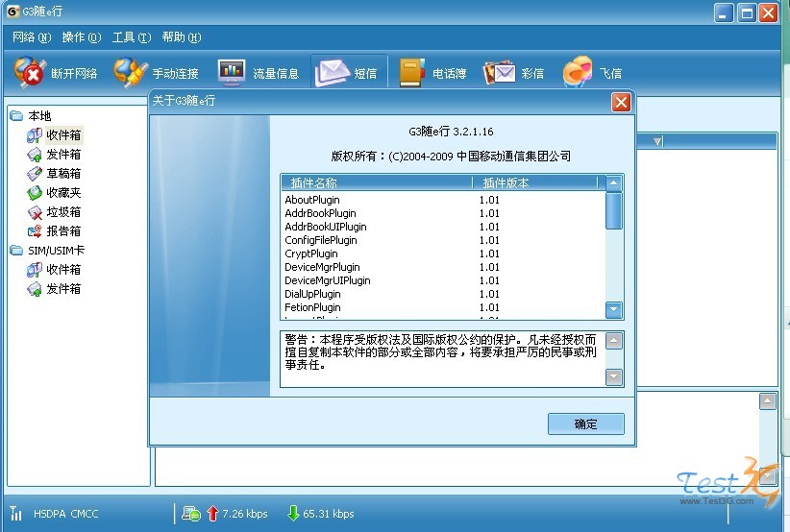Select DialUpPlugin row
Image resolution: width=790 pixels, height=532 pixels.
tap(443, 295)
